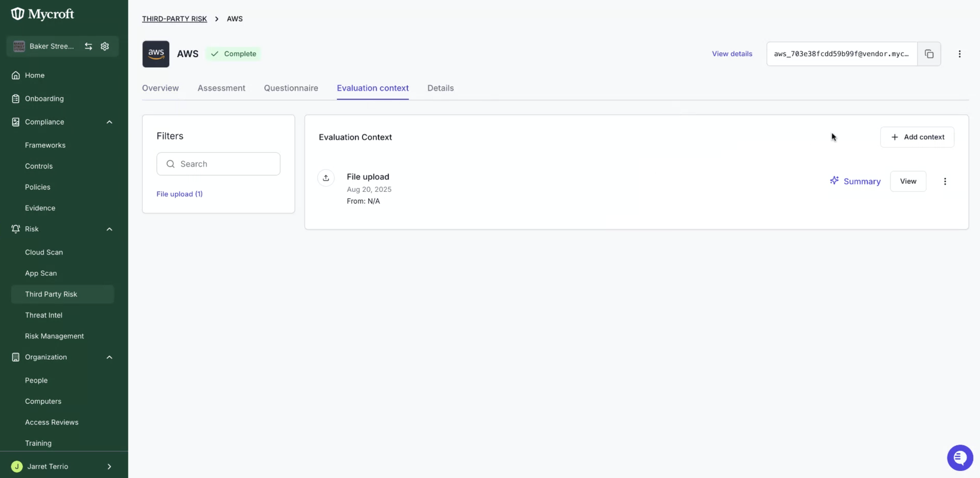This screenshot has width=980, height=478.
Task: Click the File upload arrow icon
Action: tap(326, 178)
